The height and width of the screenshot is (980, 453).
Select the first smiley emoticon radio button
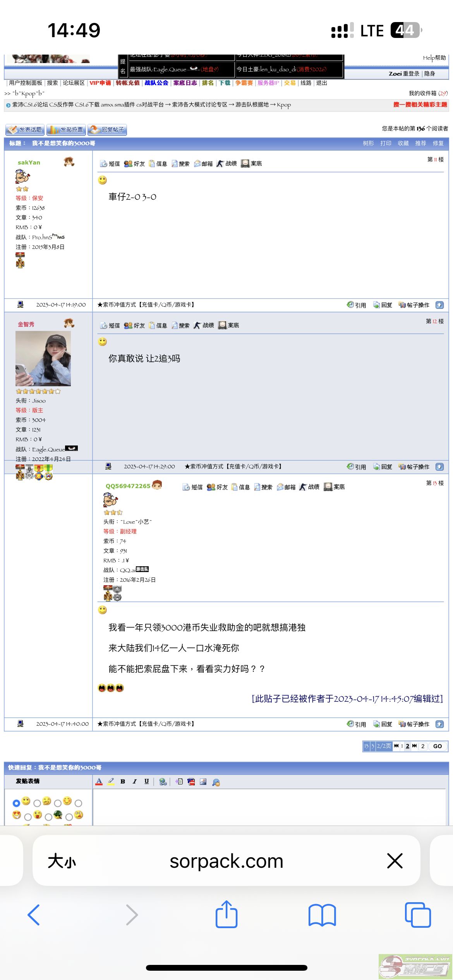tap(16, 803)
